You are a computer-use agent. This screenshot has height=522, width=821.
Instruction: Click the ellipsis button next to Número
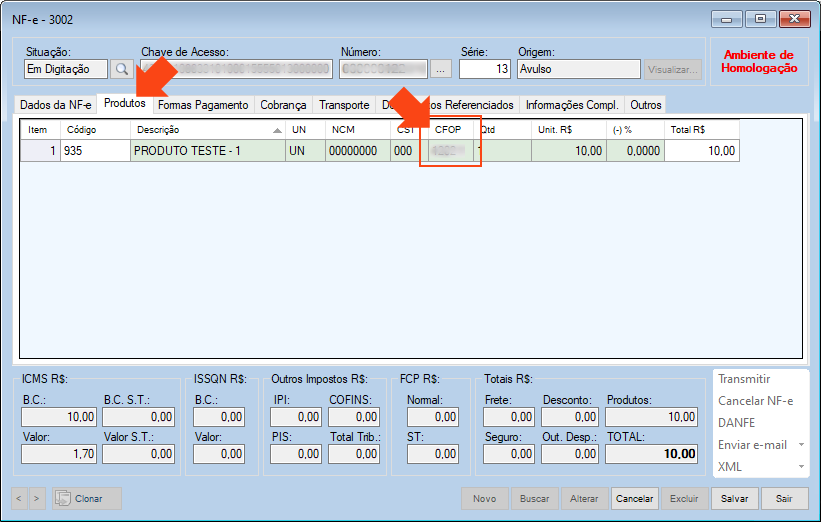tap(441, 69)
